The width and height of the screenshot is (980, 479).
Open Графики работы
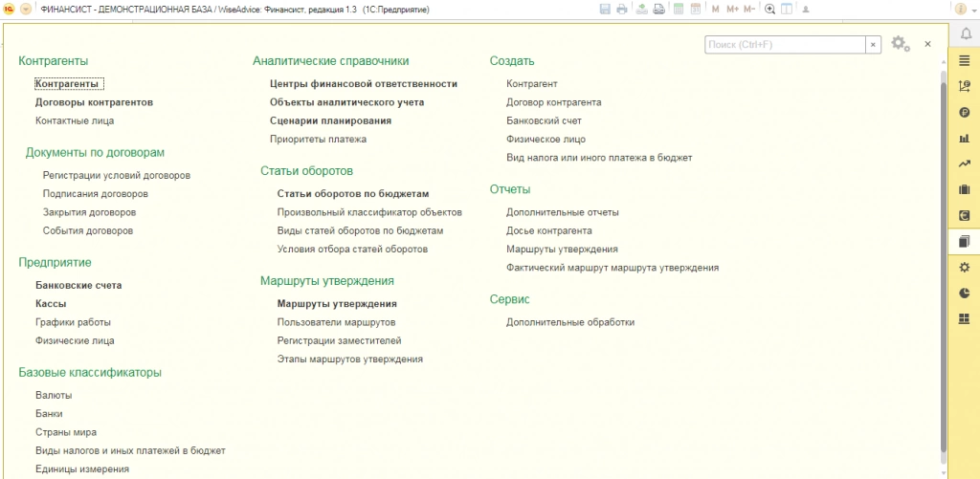pos(73,322)
